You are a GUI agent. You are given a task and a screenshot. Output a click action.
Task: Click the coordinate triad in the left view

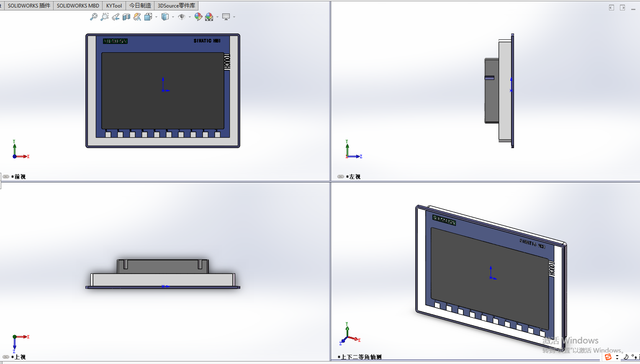pos(353,150)
